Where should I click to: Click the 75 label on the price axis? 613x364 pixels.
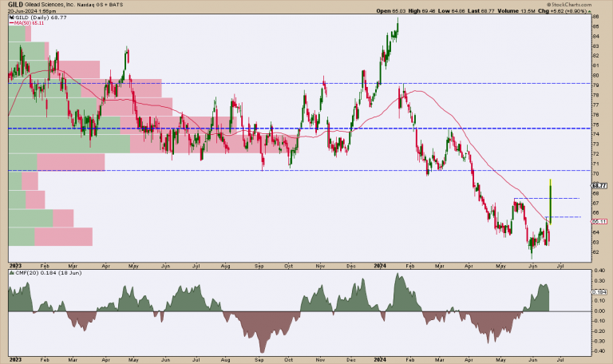[595, 125]
